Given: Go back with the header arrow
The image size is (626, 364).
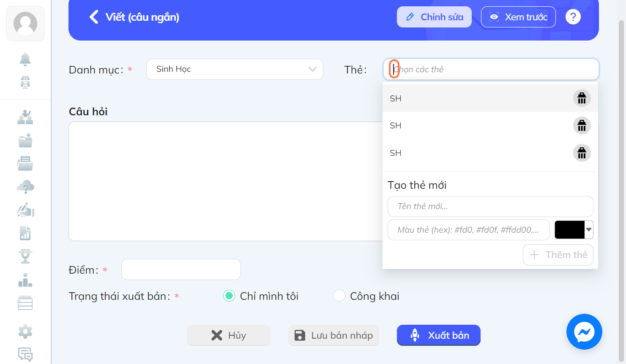Looking at the screenshot, I should pyautogui.click(x=94, y=17).
